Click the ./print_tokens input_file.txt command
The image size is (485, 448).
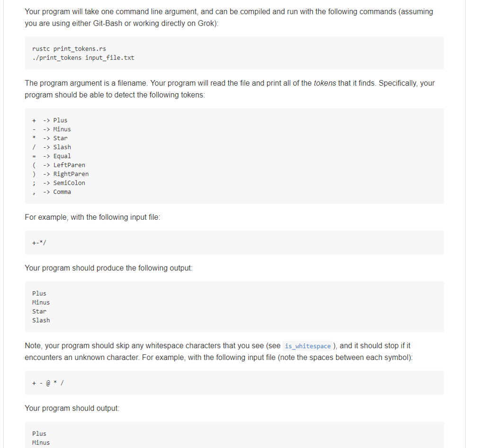tap(83, 58)
